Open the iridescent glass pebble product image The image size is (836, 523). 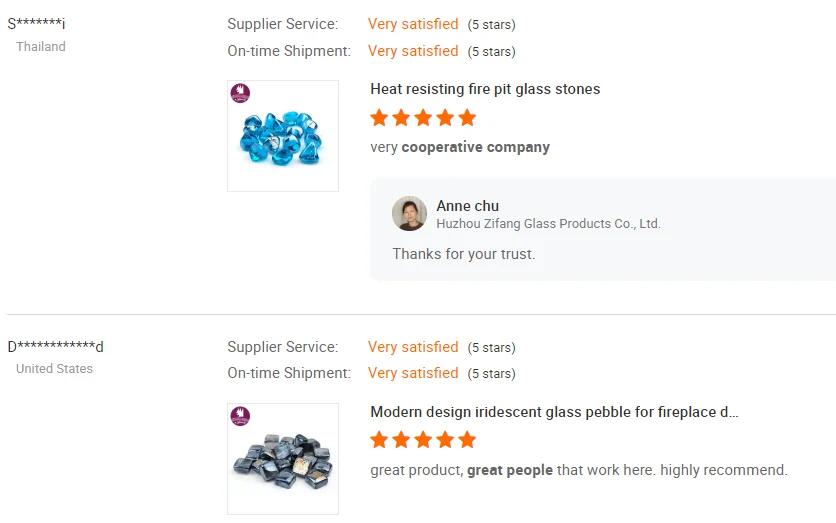283,460
